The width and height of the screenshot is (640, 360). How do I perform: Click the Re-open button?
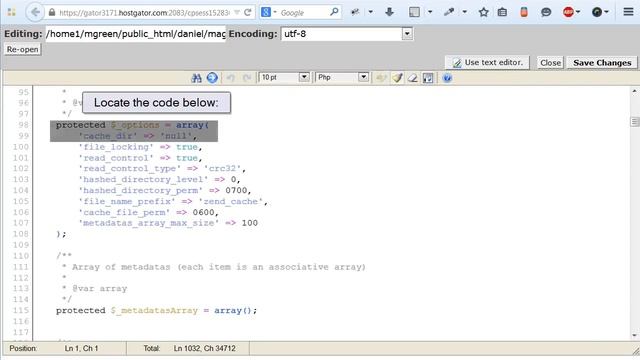(x=22, y=49)
